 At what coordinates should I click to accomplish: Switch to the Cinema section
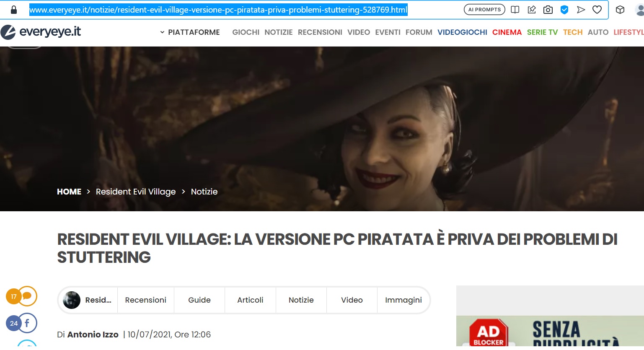tap(507, 32)
